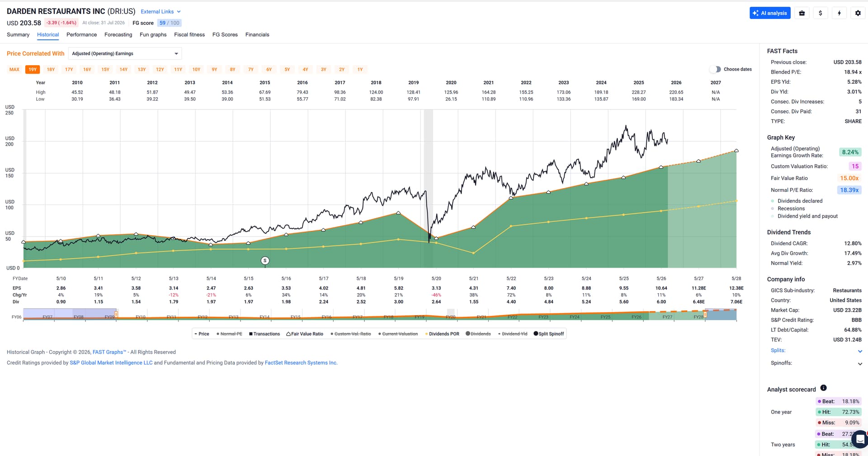
Task: Open the settings gear icon
Action: (858, 13)
